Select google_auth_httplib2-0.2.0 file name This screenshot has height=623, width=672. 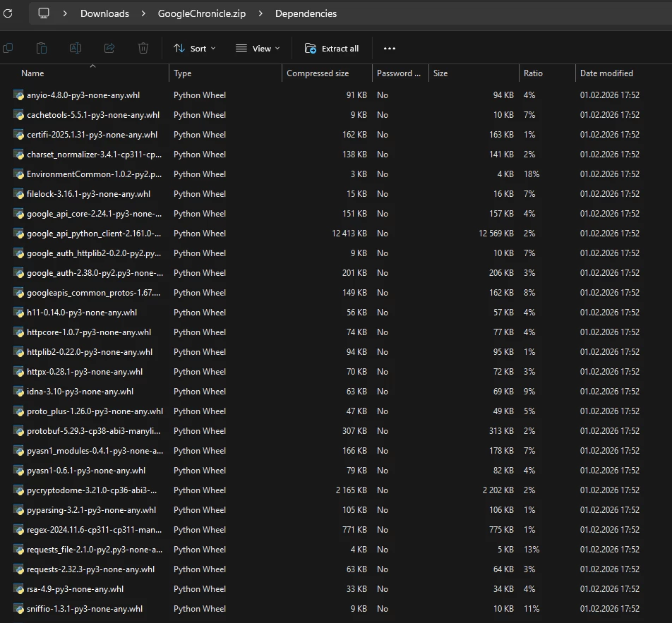pos(94,253)
